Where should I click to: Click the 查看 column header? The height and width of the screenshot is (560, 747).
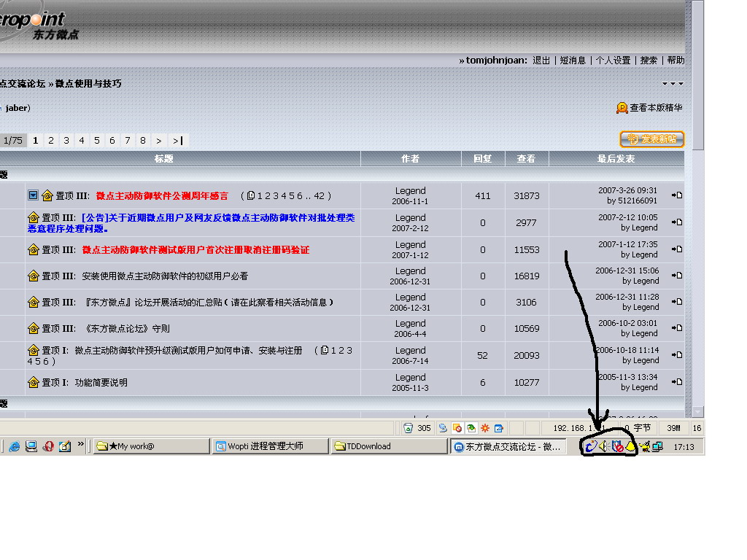(527, 158)
